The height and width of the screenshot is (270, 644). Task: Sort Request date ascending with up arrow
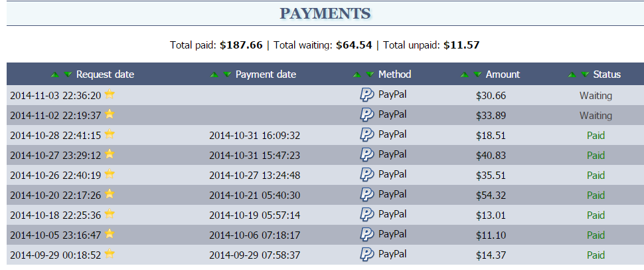coord(54,74)
